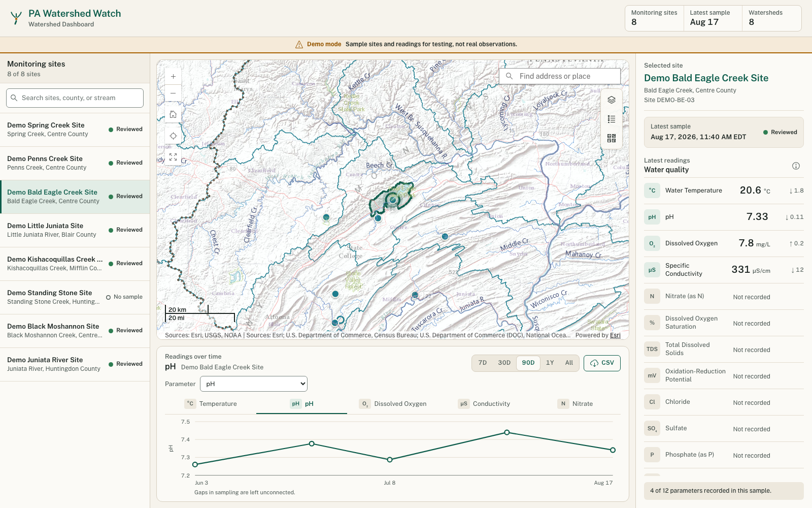Click the Monitoring sites count card
The height and width of the screenshot is (508, 812).
(x=654, y=18)
